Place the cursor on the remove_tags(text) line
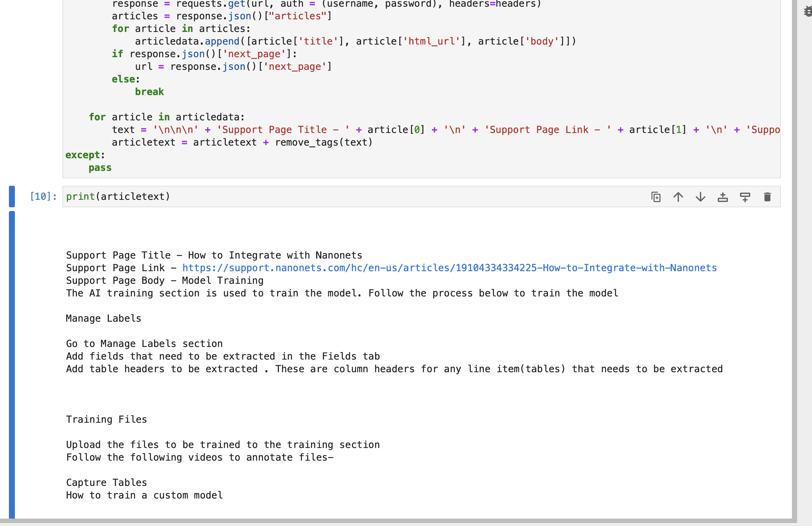 tap(323, 142)
